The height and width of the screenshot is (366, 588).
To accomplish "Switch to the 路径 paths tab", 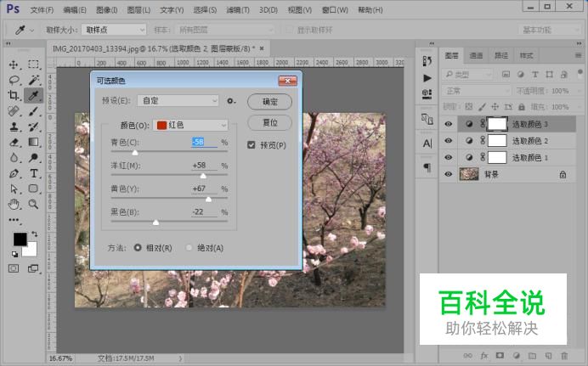I will [501, 55].
